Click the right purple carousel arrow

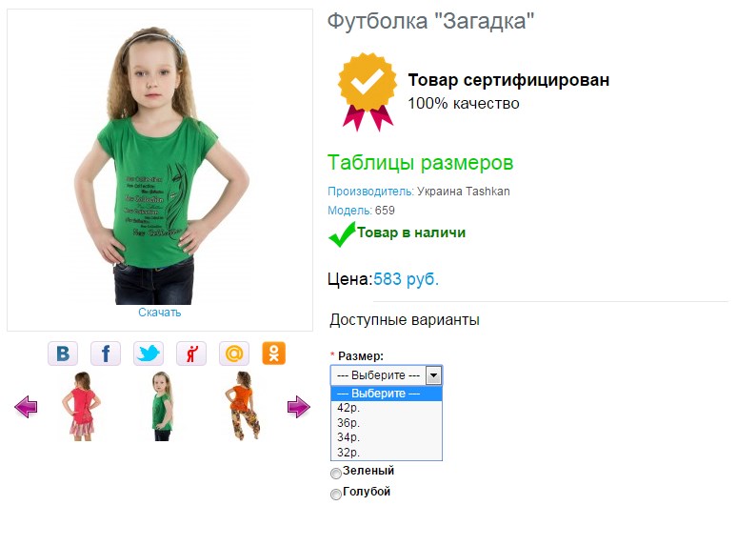tap(298, 407)
